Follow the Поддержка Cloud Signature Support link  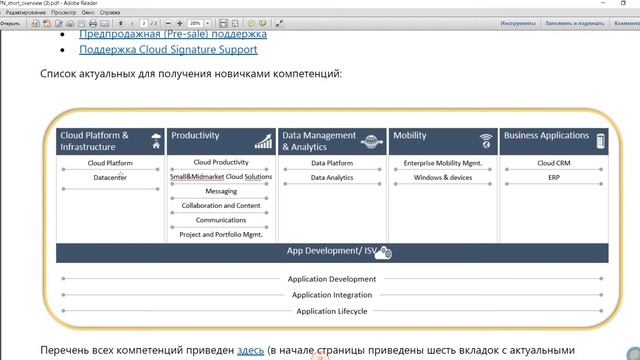168,49
